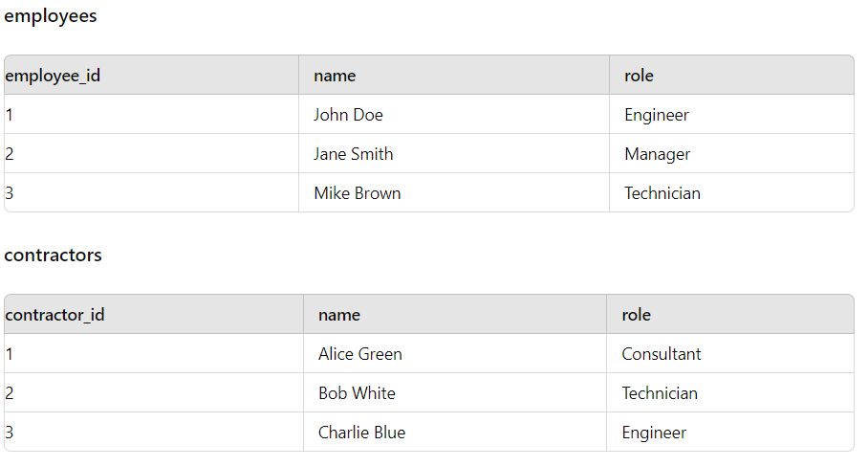Click the employees Engineer role cell
Image resolution: width=868 pixels, height=467 pixels.
click(731, 115)
